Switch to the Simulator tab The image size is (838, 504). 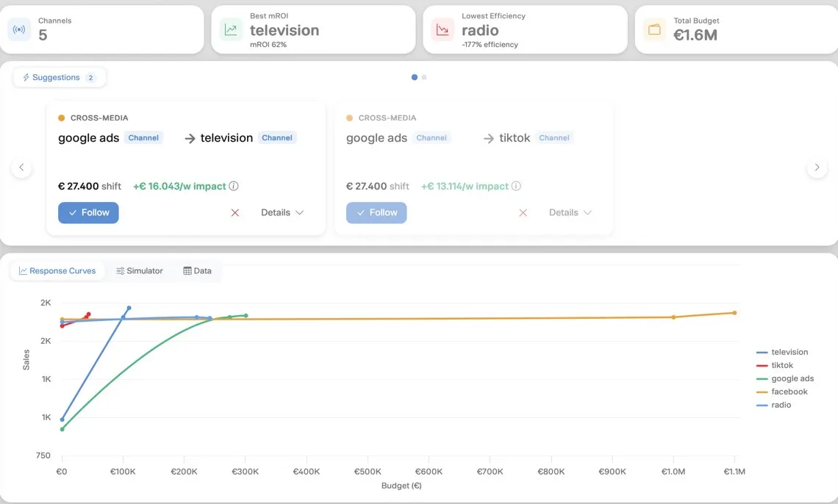pyautogui.click(x=140, y=270)
